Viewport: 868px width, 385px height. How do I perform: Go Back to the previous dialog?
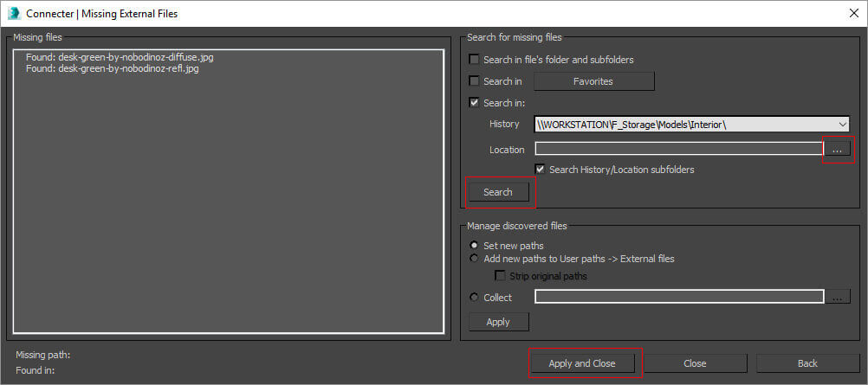807,363
